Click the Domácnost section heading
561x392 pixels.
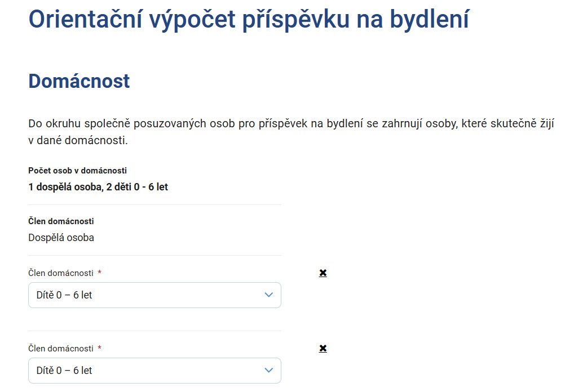(79, 81)
